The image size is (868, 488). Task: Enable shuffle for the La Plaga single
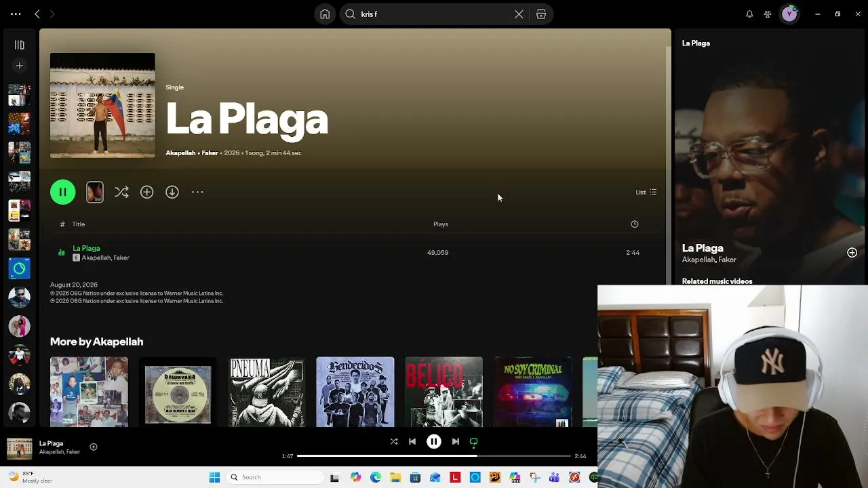point(121,192)
